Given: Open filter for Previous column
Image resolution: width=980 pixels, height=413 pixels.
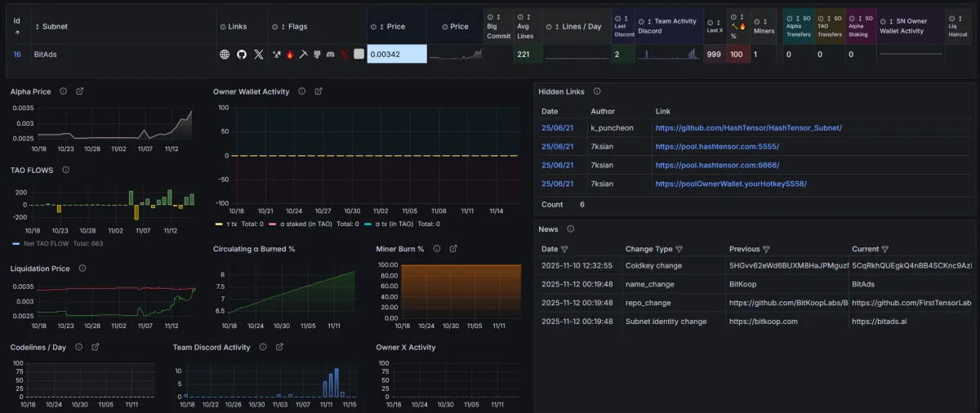Looking at the screenshot, I should pos(766,249).
